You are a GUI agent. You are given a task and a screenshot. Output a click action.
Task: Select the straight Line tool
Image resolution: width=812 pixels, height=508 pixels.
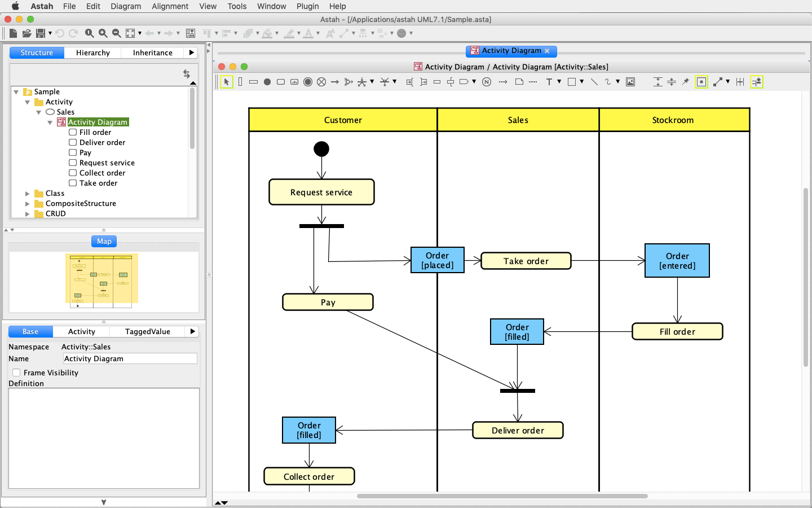[594, 82]
